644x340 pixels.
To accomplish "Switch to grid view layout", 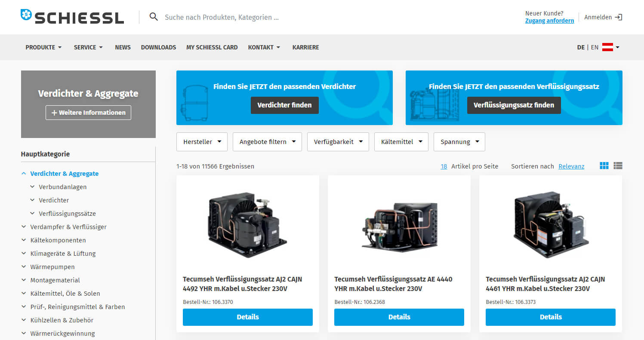I will tap(604, 166).
